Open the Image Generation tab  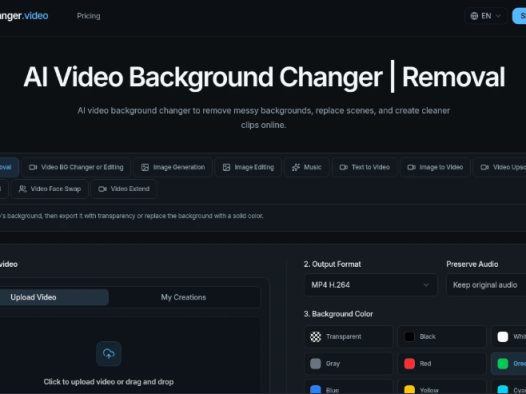point(173,167)
